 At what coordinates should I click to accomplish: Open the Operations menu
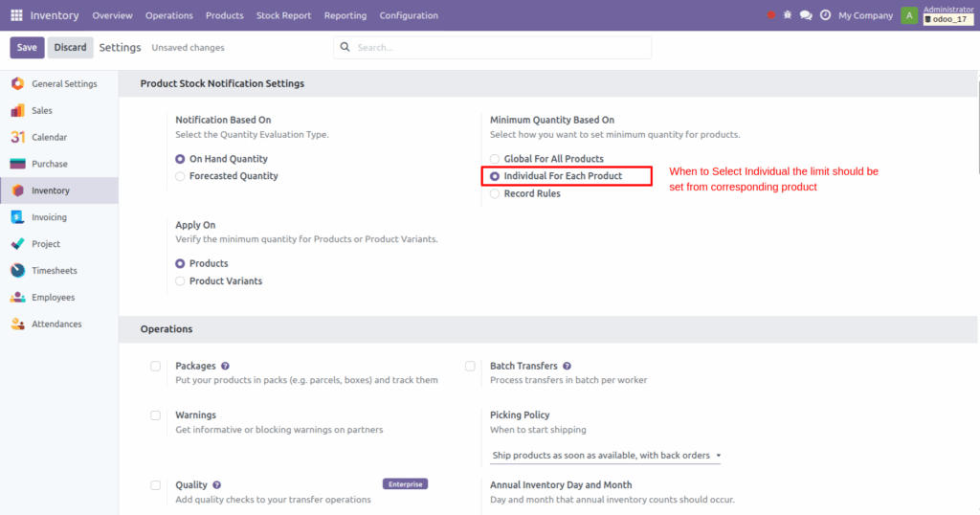tap(169, 15)
